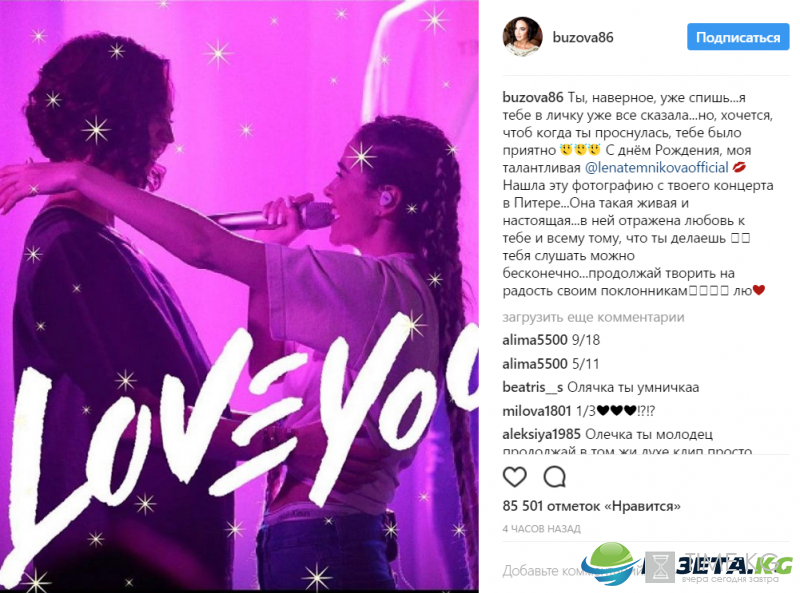This screenshot has width=800, height=593.
Task: Open the @lenatemnikovaofficial mention link
Action: 656,167
